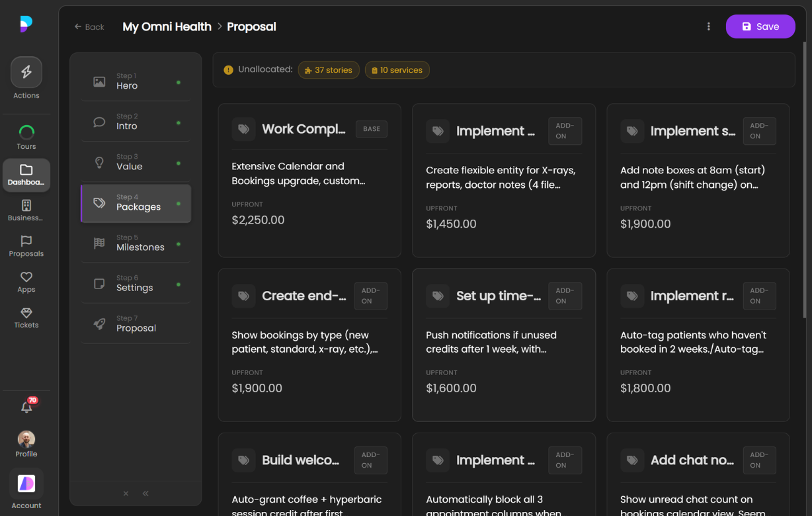Click the Save button
Viewport: 812px width, 516px height.
pyautogui.click(x=760, y=26)
